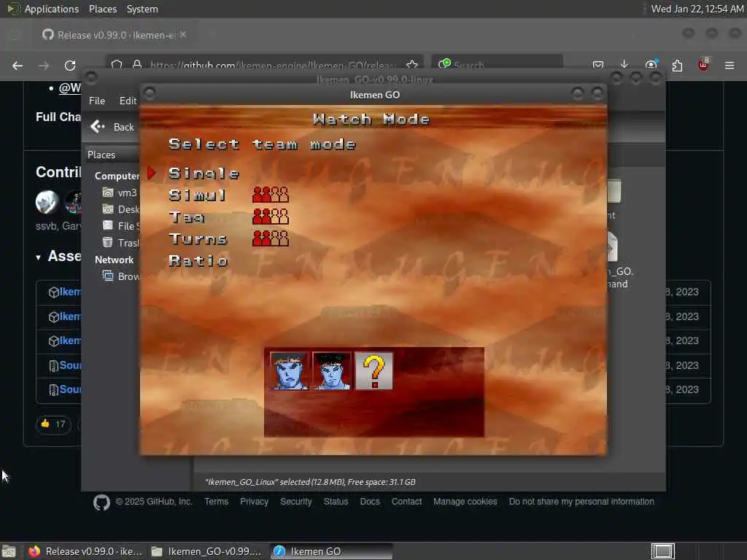Switch to Firefox Release v0.99.0 taskbar entry

click(x=86, y=551)
